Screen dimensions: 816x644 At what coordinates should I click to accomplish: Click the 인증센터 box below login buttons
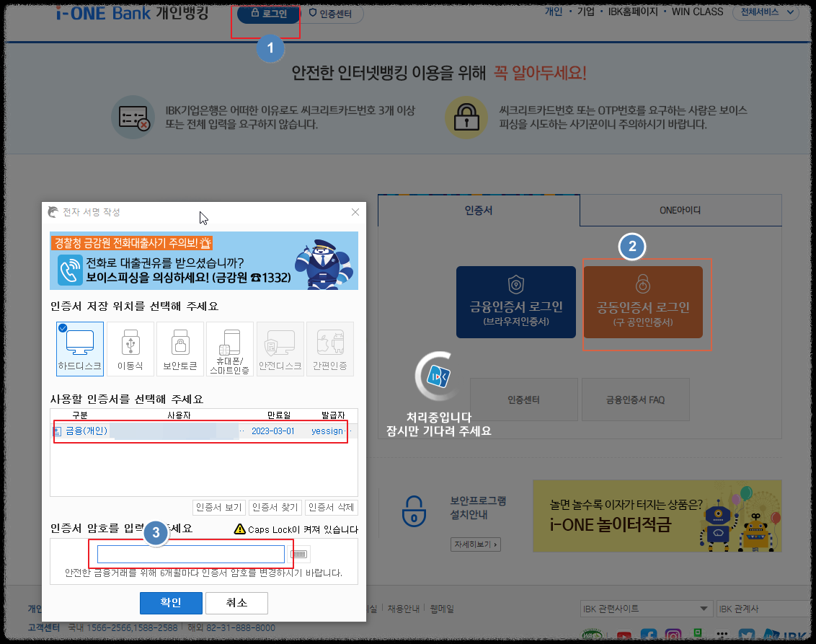click(x=523, y=400)
